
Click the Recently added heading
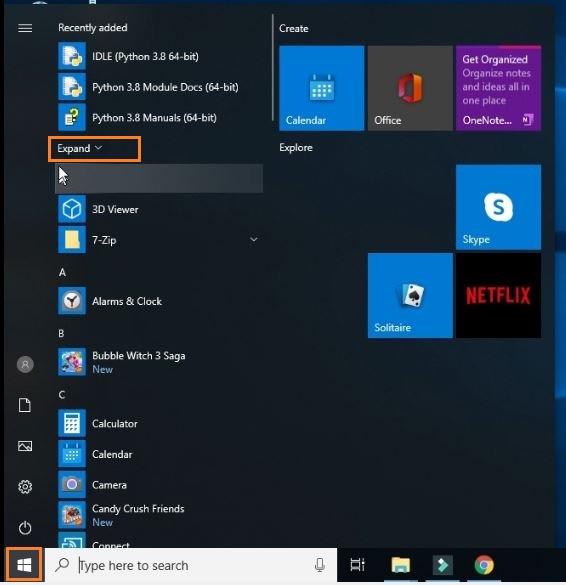(93, 28)
